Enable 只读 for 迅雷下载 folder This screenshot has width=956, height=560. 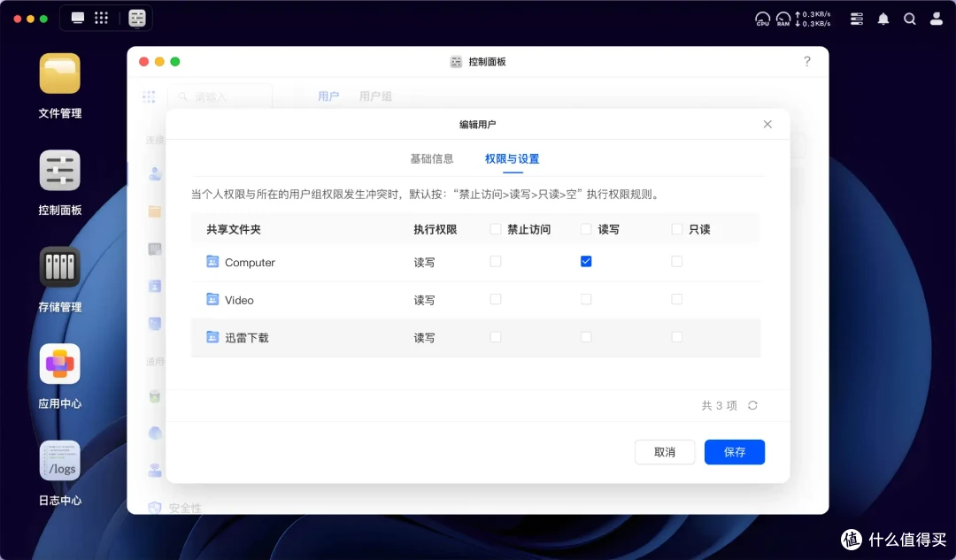pos(677,337)
